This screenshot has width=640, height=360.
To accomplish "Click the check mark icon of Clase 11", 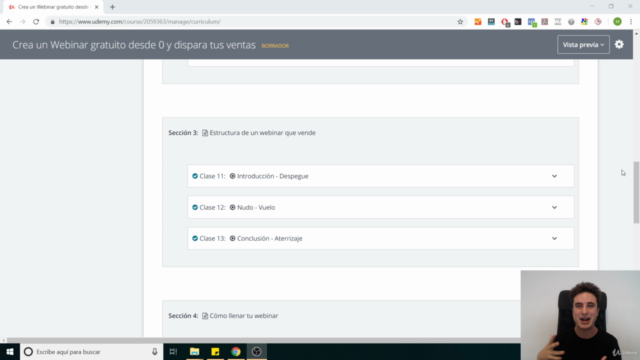I will pyautogui.click(x=195, y=176).
